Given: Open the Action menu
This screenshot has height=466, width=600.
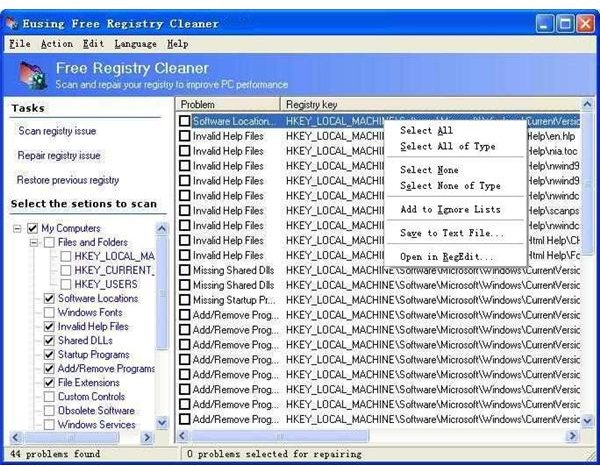Looking at the screenshot, I should click(57, 44).
